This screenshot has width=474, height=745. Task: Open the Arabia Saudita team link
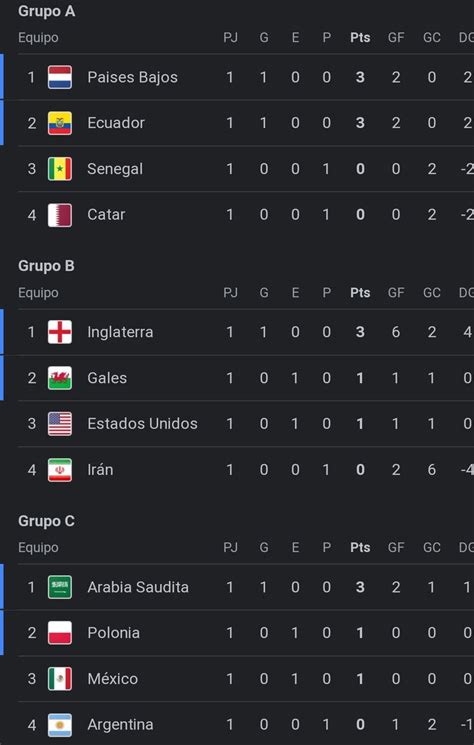(x=138, y=587)
